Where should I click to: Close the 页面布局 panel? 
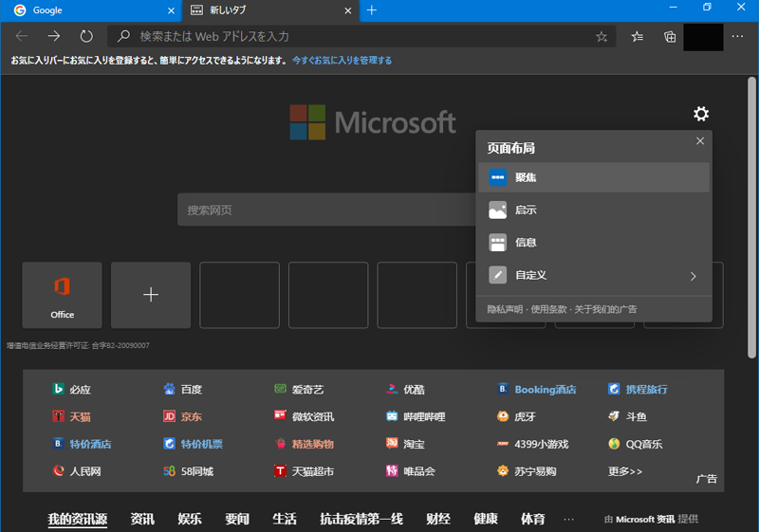(700, 140)
